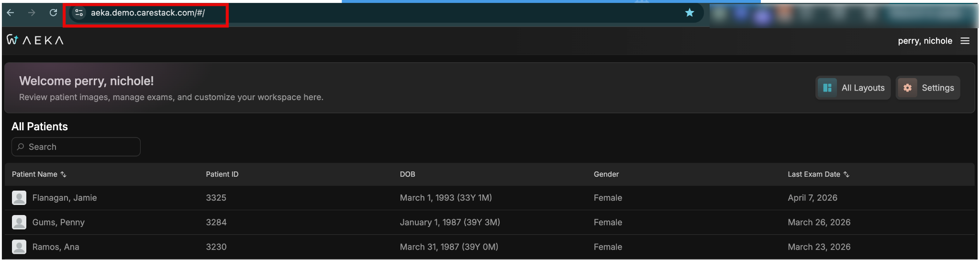Click DOB March 31, 1987 (39Y 0M)
Image resolution: width=980 pixels, height=261 pixels.
449,247
